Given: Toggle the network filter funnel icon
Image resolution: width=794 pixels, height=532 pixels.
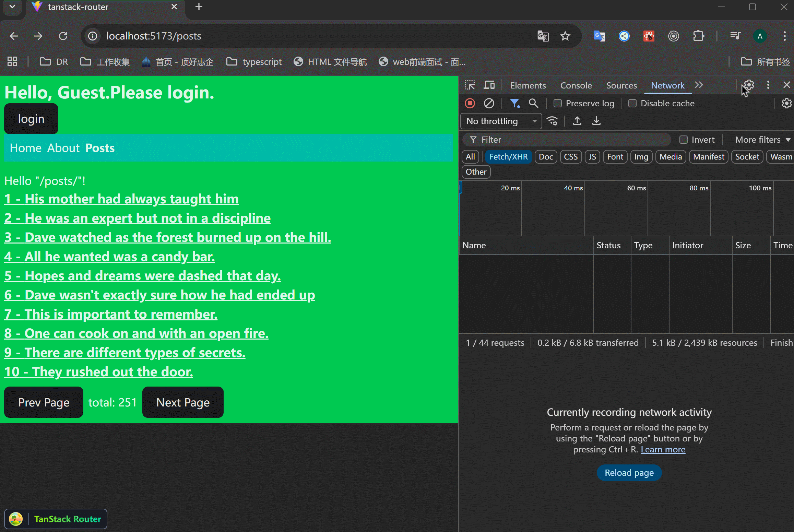Looking at the screenshot, I should point(514,103).
